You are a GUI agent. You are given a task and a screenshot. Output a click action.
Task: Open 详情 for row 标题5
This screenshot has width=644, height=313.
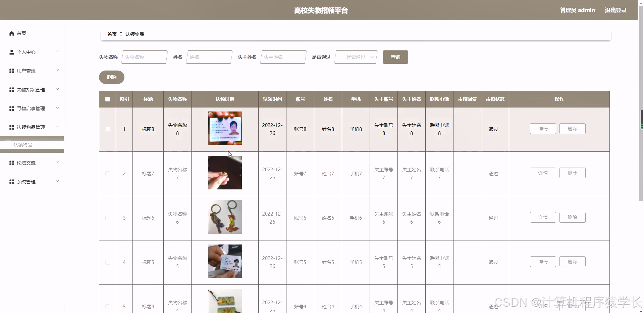[x=543, y=262]
